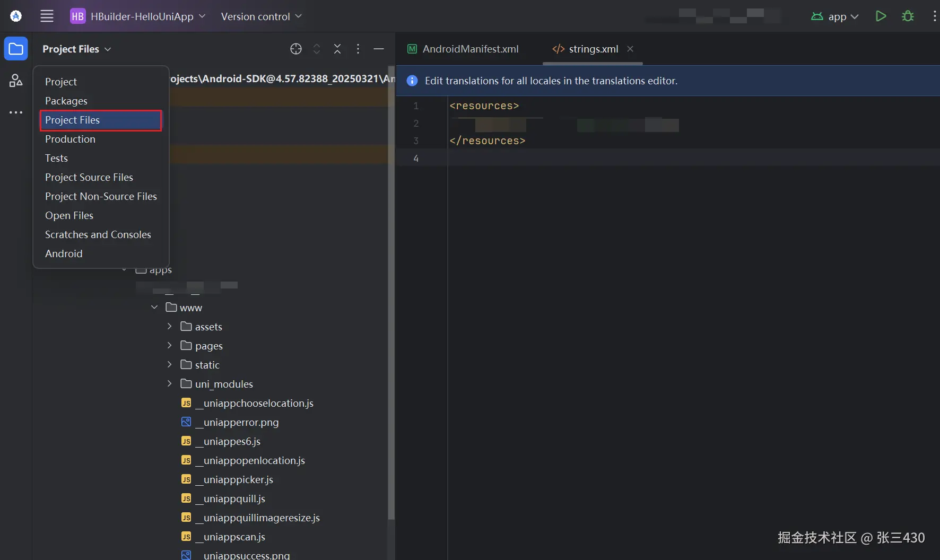Viewport: 940px width, 560px height.
Task: Click the closing </resources> tag in editor
Action: (488, 141)
